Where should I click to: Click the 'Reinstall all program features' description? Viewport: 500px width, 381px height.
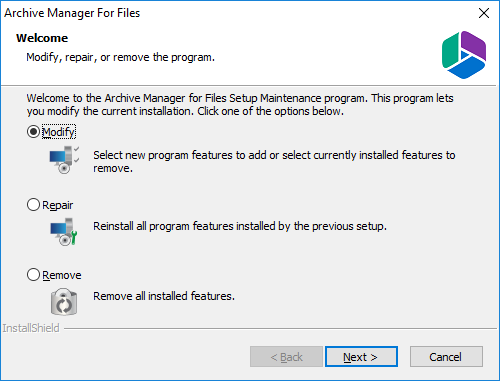[240, 226]
